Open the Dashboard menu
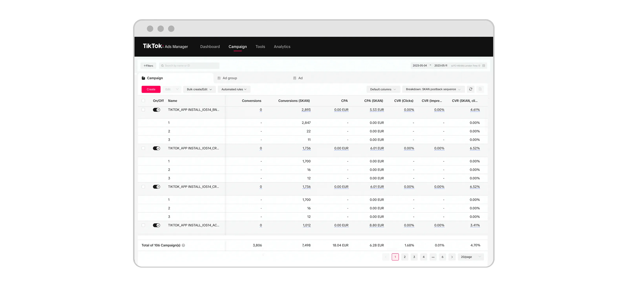 coord(210,47)
